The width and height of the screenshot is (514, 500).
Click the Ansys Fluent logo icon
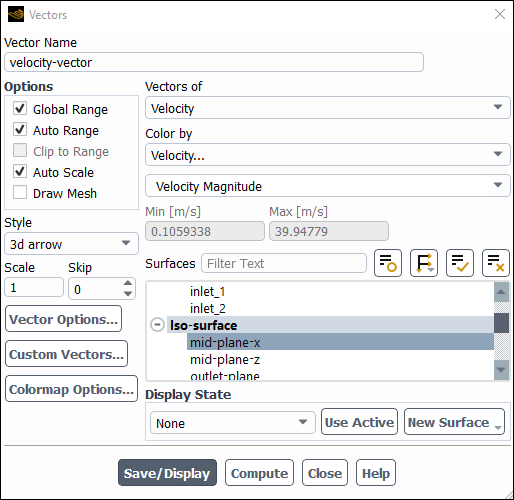16,14
